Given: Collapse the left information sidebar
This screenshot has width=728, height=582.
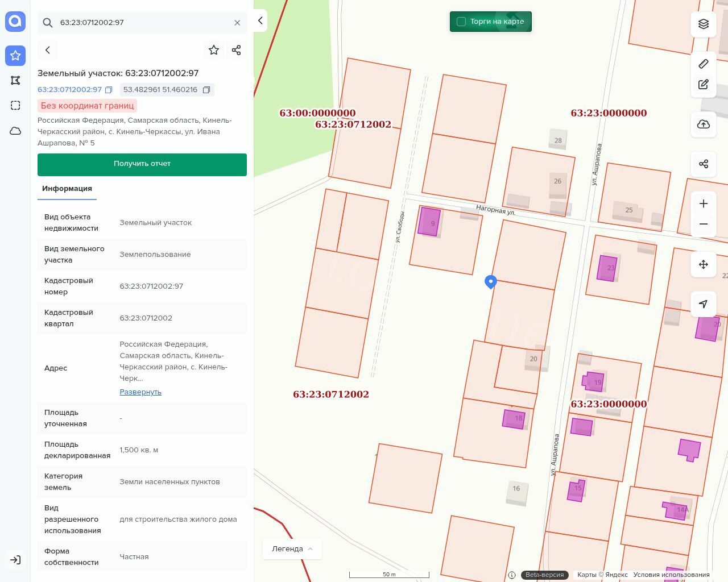Looking at the screenshot, I should pos(260,20).
